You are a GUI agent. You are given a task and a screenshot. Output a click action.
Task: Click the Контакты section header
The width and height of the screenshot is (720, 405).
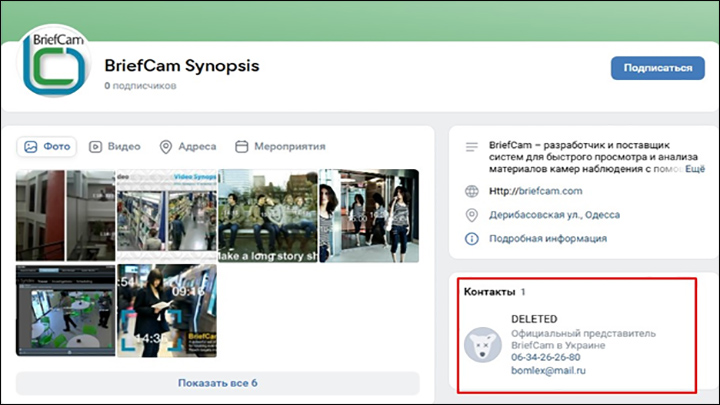click(490, 291)
